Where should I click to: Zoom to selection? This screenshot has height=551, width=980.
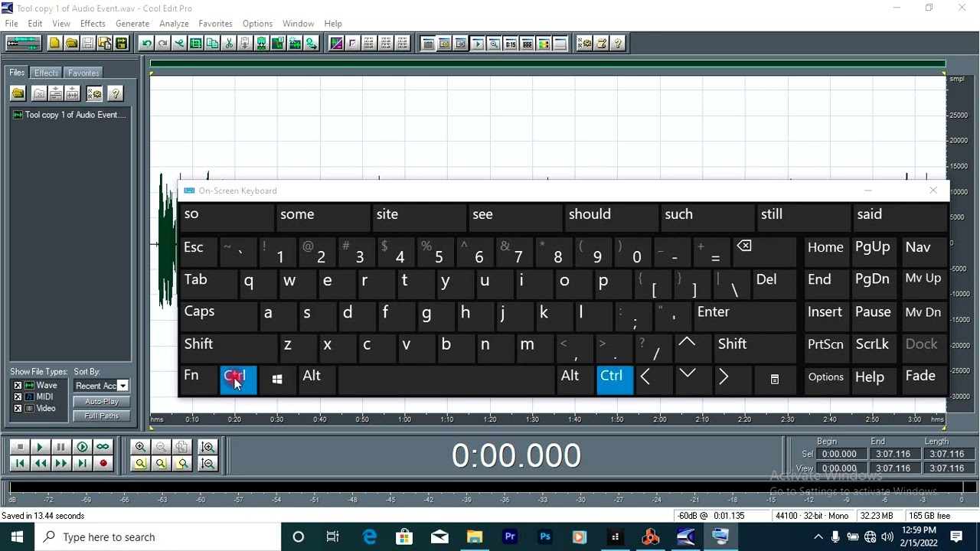[x=140, y=463]
